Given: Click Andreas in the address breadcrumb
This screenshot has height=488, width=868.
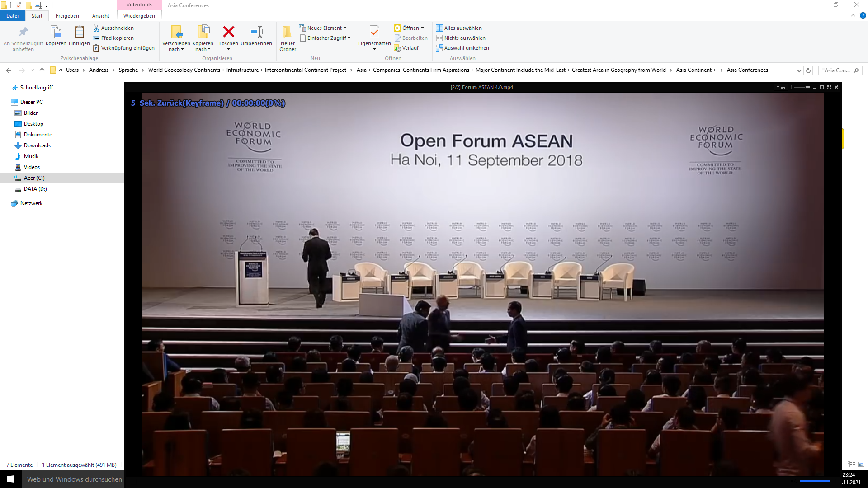Looking at the screenshot, I should [99, 70].
